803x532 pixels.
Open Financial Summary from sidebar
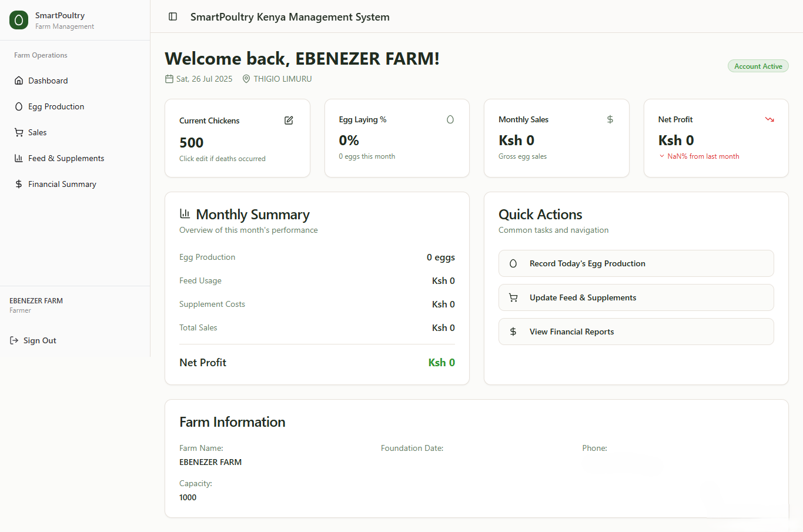pyautogui.click(x=62, y=184)
